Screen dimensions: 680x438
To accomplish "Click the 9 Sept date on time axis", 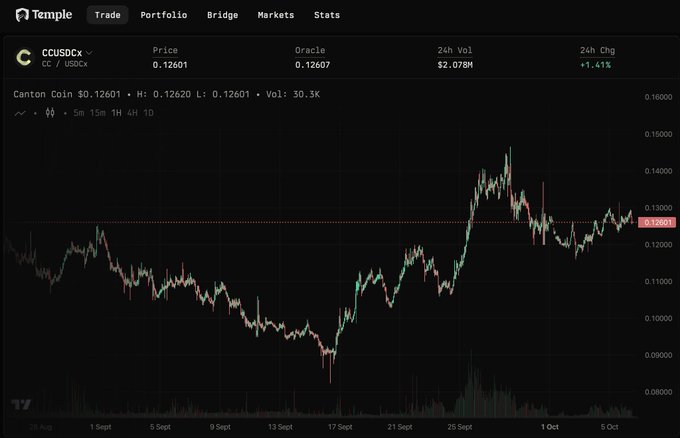I will pyautogui.click(x=220, y=427).
